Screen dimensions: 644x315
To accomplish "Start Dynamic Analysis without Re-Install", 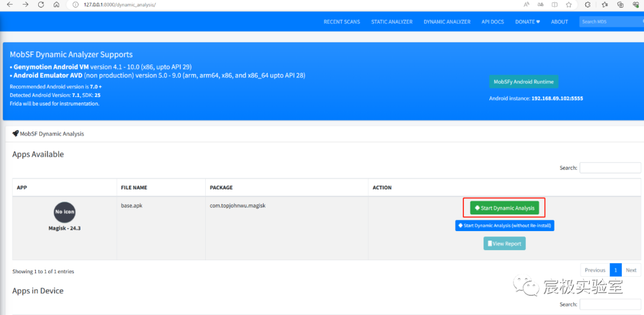I will click(505, 226).
